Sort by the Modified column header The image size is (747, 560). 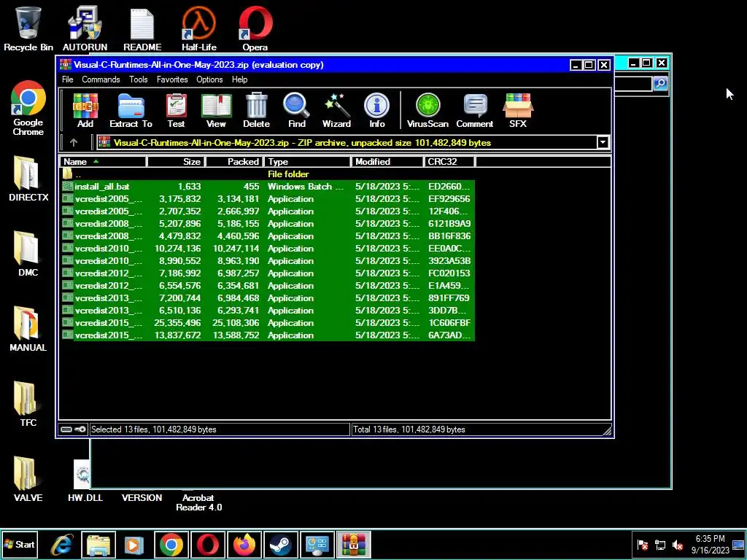point(387,162)
